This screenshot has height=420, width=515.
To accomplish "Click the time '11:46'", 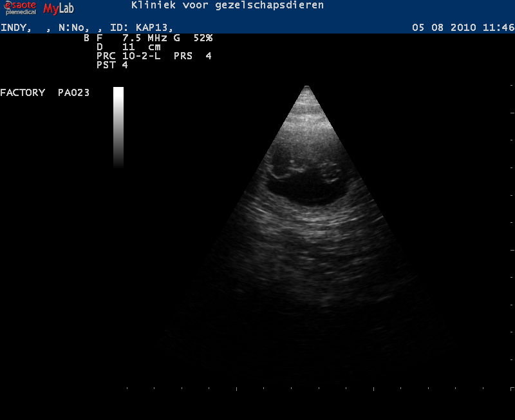I will [498, 27].
